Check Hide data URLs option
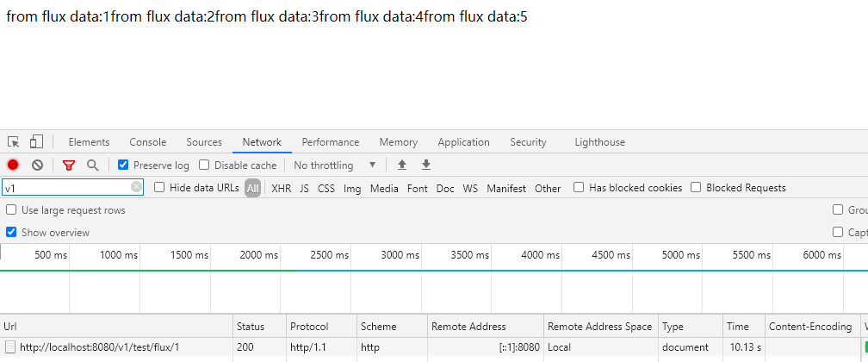 tap(159, 187)
